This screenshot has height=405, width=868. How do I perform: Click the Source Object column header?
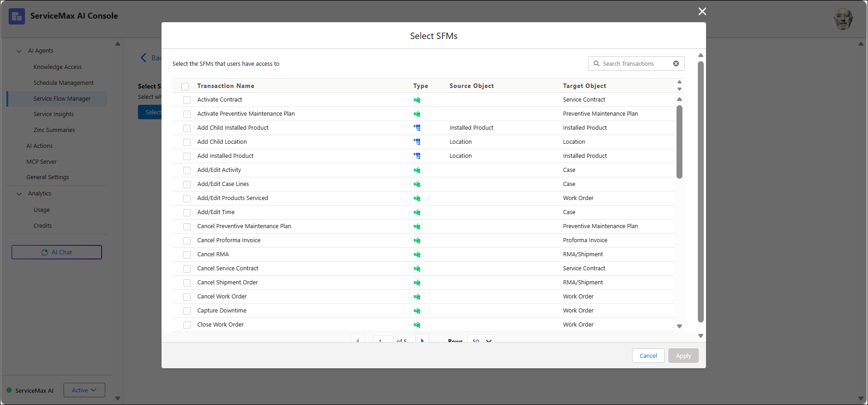coord(471,86)
